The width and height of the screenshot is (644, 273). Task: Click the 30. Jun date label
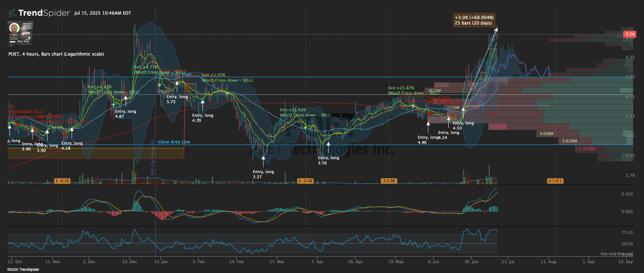471,262
